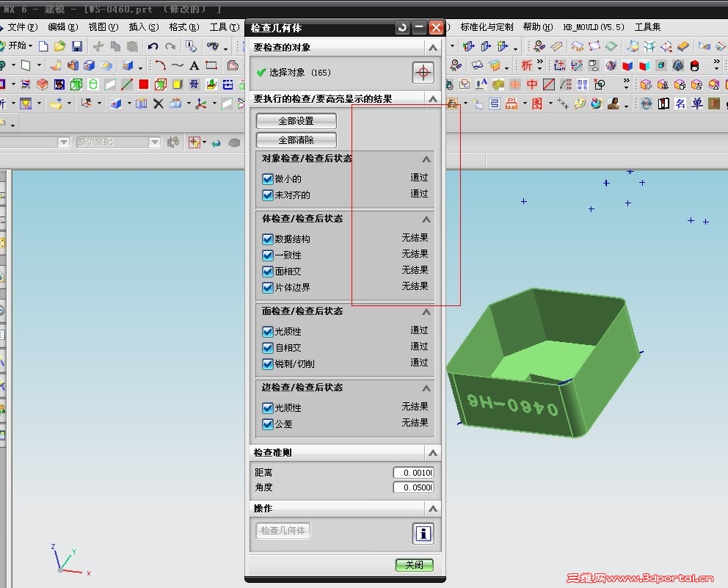Screen dimensions: 728x588
Task: Open the 插入(S) menu
Action: pos(143,27)
